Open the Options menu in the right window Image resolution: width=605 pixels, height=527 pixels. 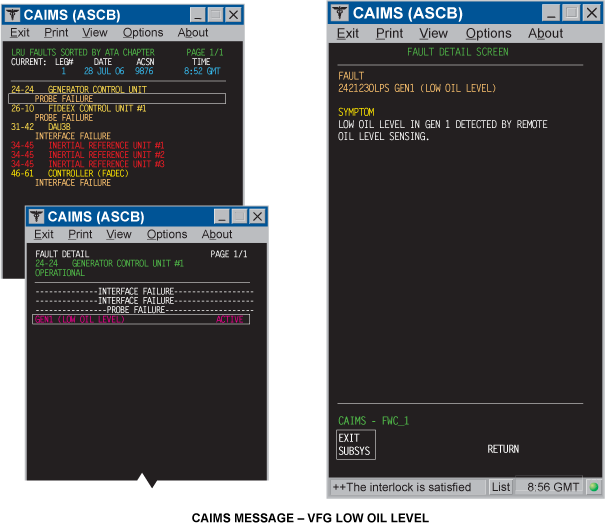[x=488, y=33]
